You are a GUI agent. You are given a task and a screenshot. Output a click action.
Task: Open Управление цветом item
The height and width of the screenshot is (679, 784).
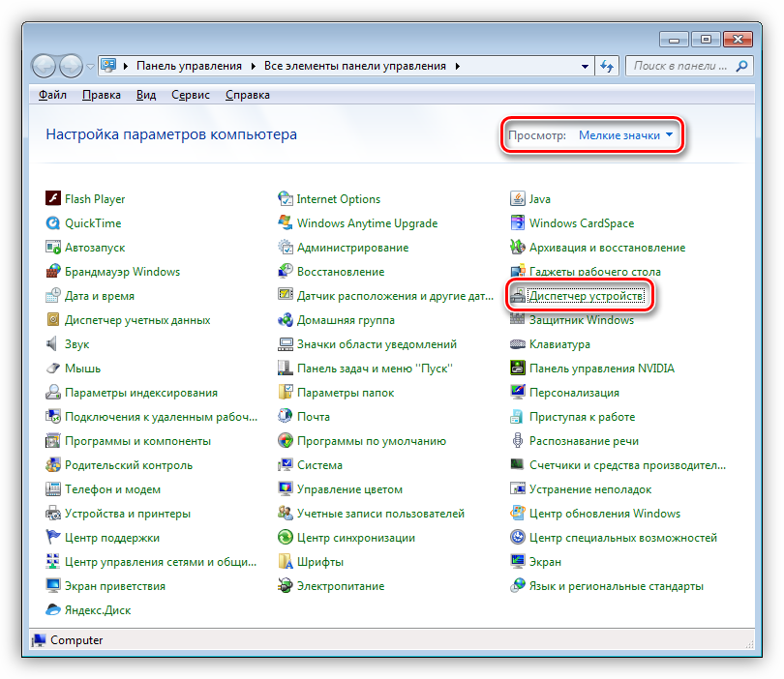pos(340,489)
